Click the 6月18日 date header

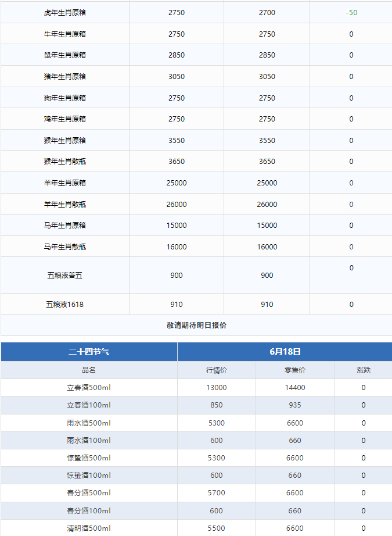coord(285,352)
